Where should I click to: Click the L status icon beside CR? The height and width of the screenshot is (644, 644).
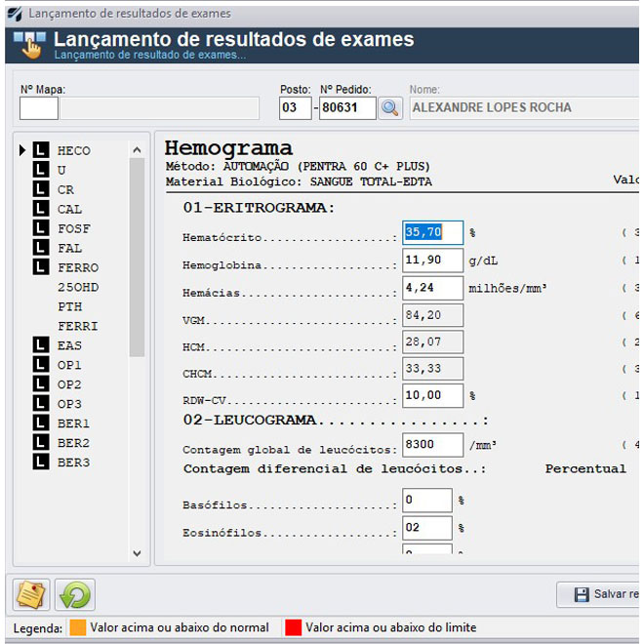pyautogui.click(x=41, y=189)
